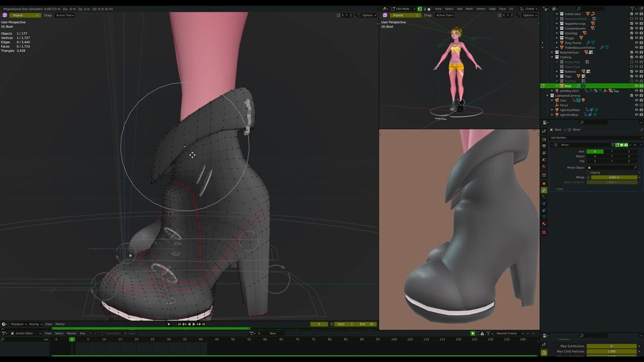
Task: Enable the Y axis in Mirror modifier
Action: click(x=612, y=151)
